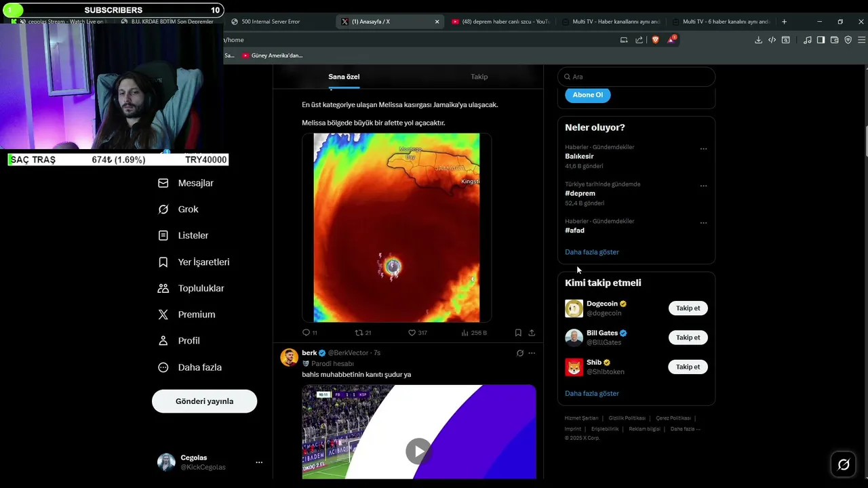The image size is (868, 488).
Task: Open Listeler in the sidebar
Action: 182,235
